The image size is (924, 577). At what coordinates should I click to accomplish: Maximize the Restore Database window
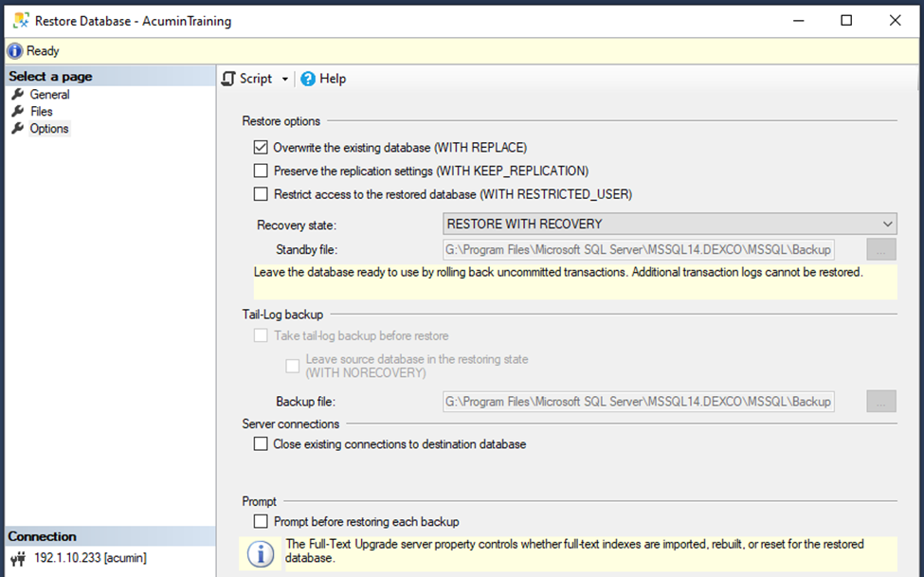point(846,21)
